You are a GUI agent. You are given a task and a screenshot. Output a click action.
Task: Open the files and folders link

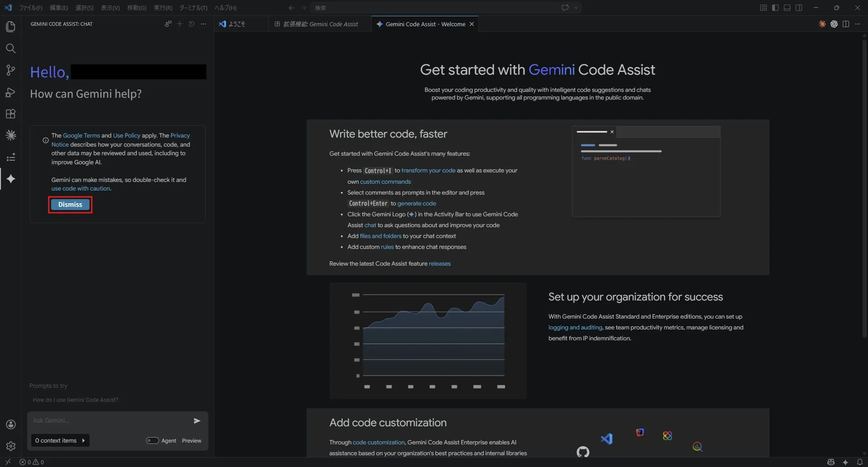pyautogui.click(x=381, y=236)
